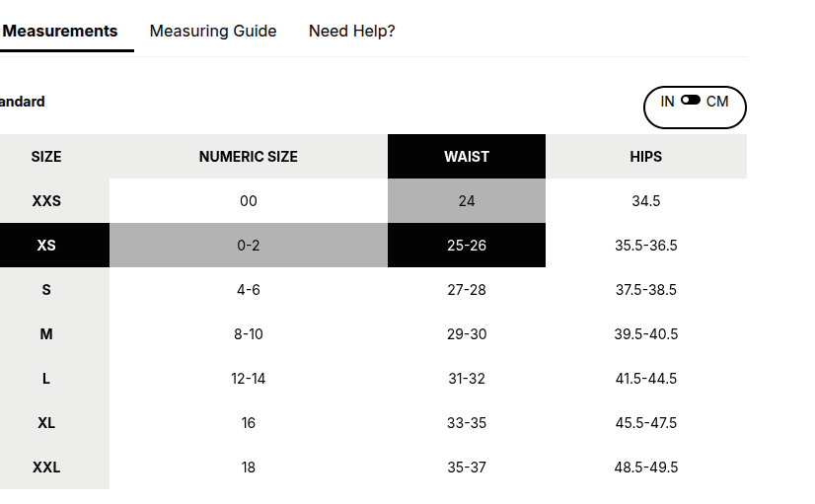Click the 33-35 waist cell for XL
Viewport: 815px width, 504px height.
(467, 423)
